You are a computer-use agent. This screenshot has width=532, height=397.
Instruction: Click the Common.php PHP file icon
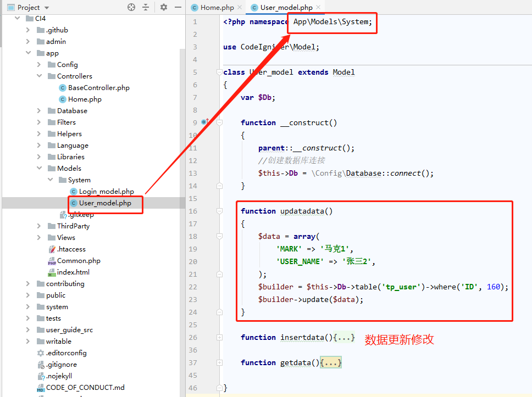coord(52,261)
